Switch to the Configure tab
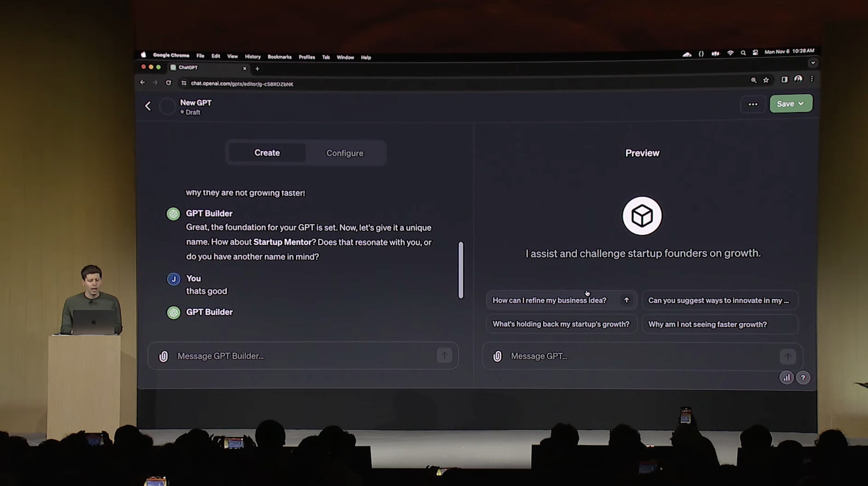 coord(344,153)
